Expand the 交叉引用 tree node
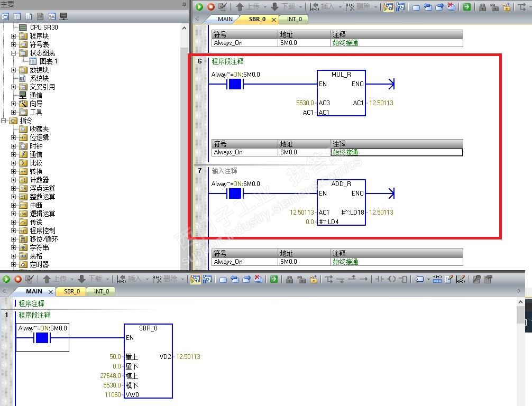532x406 pixels. (x=13, y=87)
